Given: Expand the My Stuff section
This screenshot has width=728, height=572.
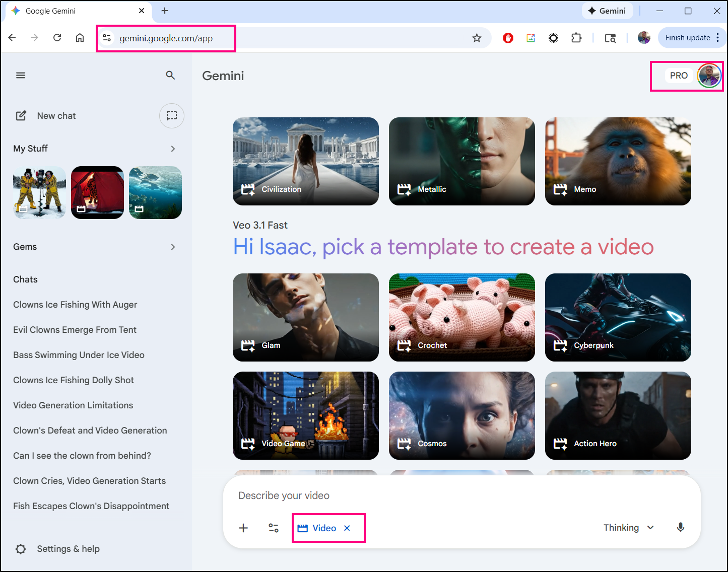Looking at the screenshot, I should pyautogui.click(x=173, y=149).
